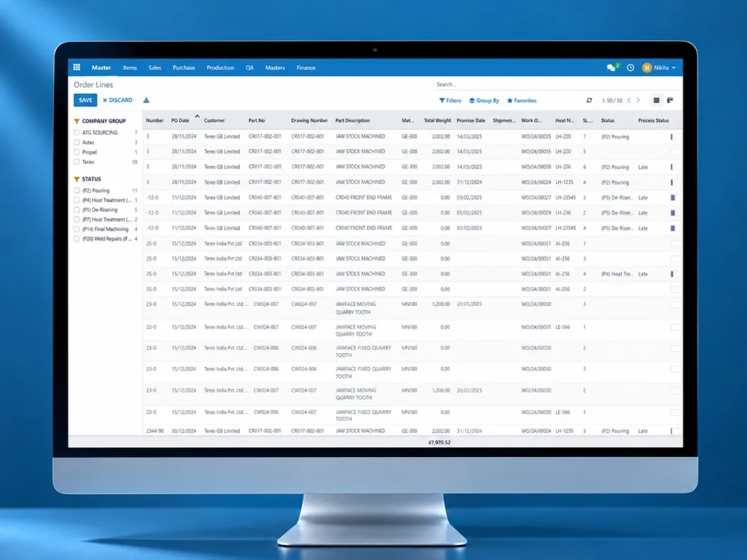
Task: Open the Group By dropdown
Action: (x=484, y=101)
